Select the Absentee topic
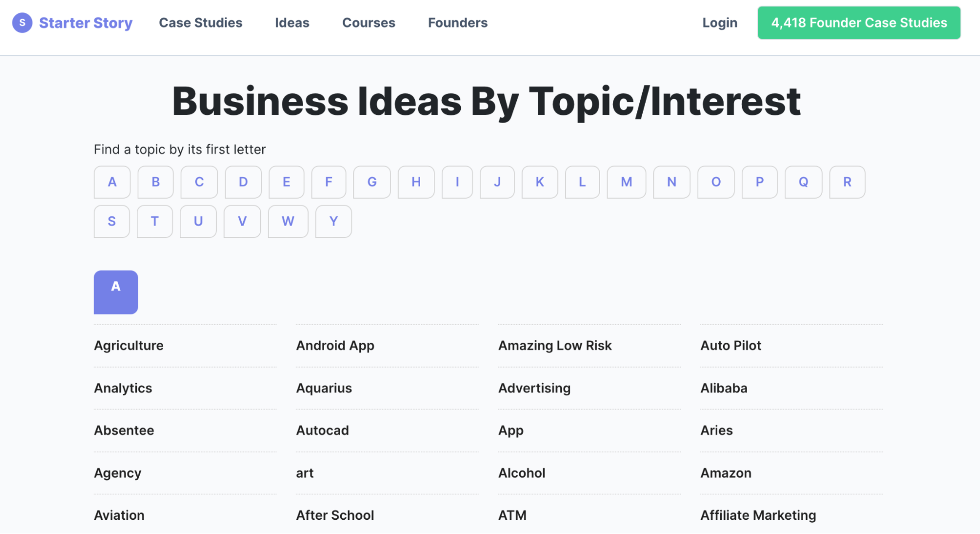Viewport: 980px width, 534px height. [124, 431]
